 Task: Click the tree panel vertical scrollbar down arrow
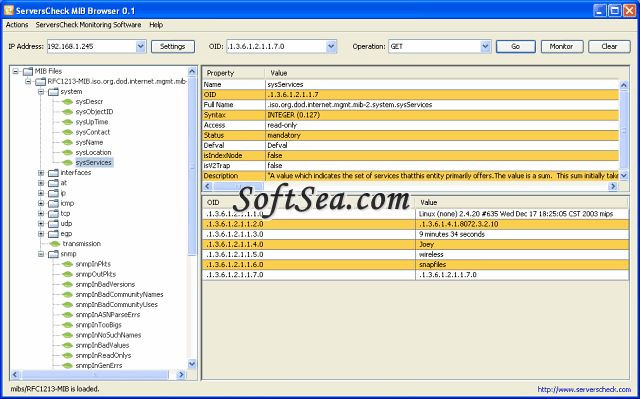[x=192, y=364]
